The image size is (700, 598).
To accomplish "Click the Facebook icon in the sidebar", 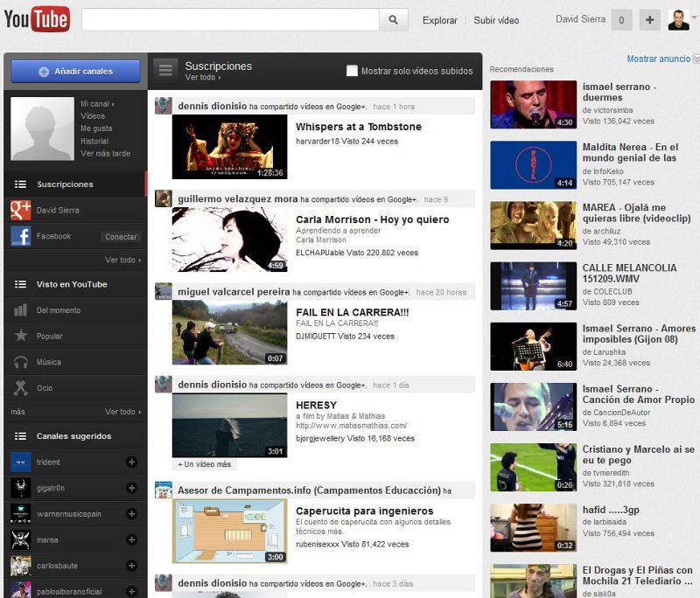I will [x=21, y=236].
